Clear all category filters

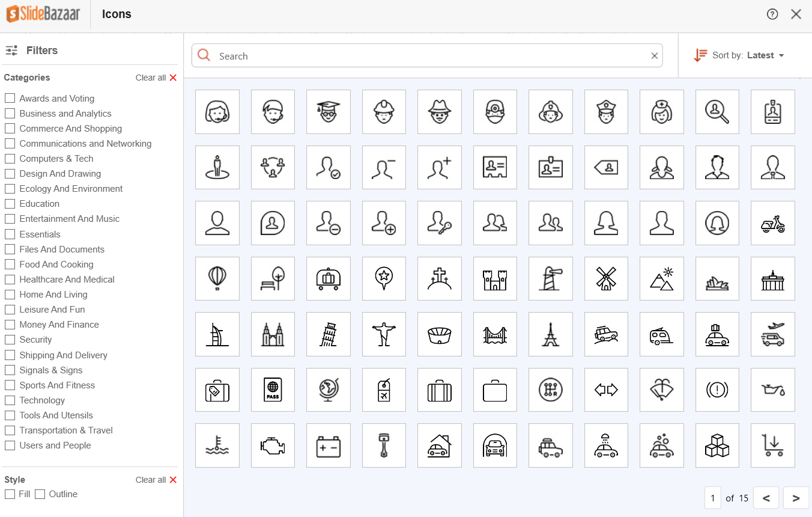[156, 77]
